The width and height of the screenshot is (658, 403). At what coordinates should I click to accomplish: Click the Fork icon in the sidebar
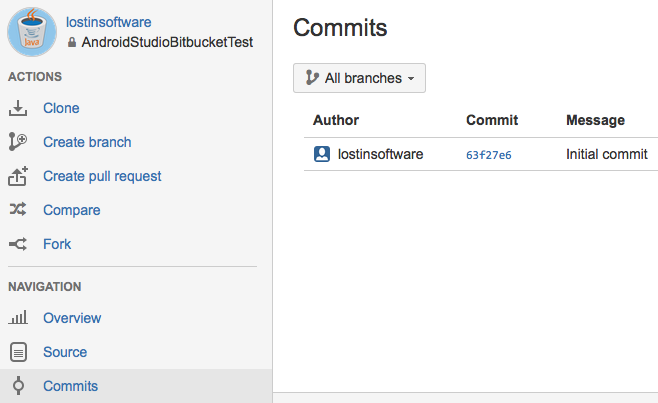[18, 244]
